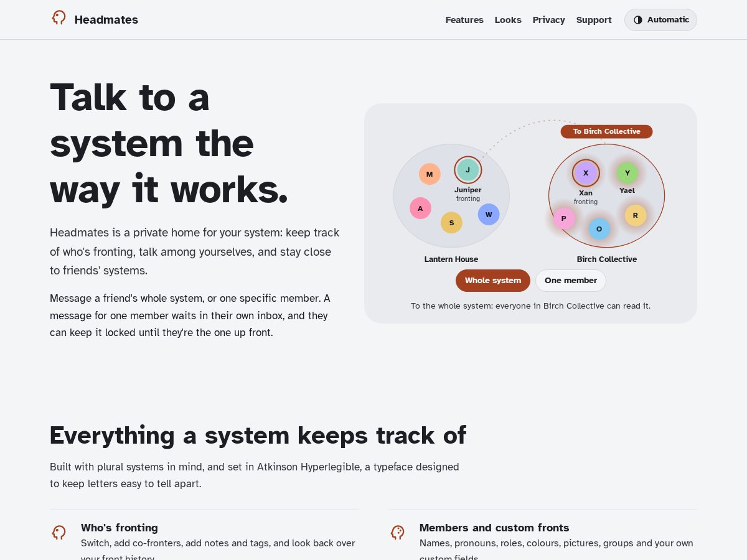Select member A in Lantern House
Image resolution: width=747 pixels, height=560 pixels.
[x=420, y=208]
